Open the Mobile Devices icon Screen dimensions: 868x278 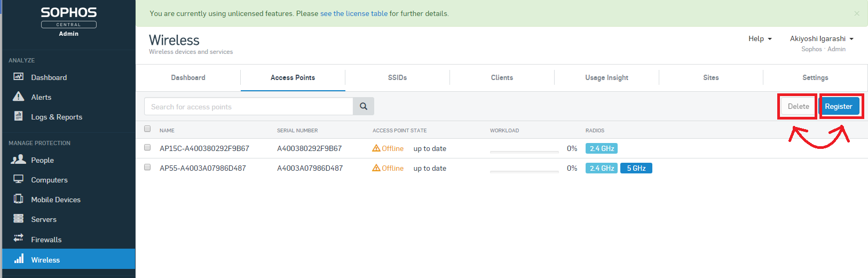click(x=19, y=199)
